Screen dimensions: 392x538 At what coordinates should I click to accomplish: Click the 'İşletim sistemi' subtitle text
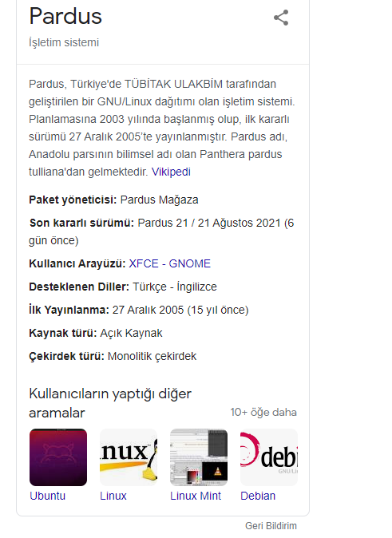pos(64,42)
